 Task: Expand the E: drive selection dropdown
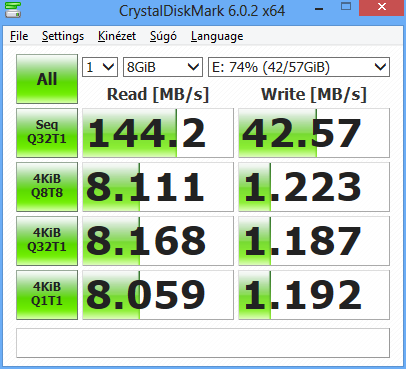pyautogui.click(x=299, y=67)
